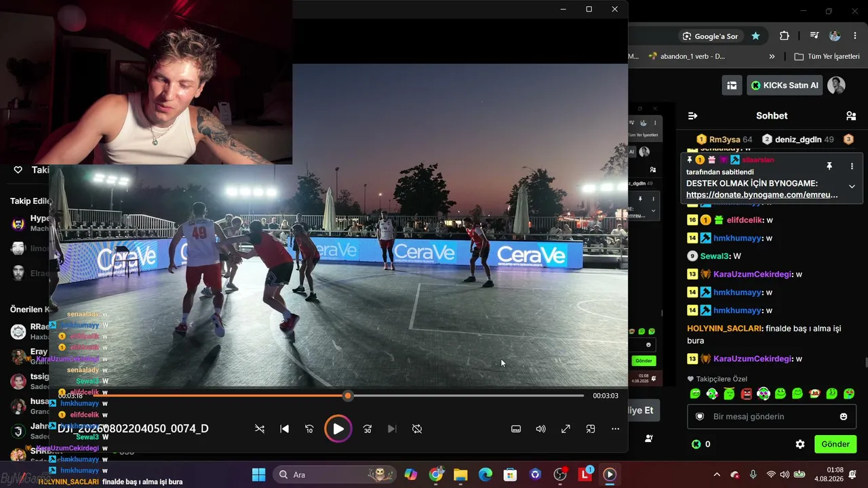This screenshot has height=488, width=868.
Task: Open Copilot from the taskbar
Action: coord(411,474)
